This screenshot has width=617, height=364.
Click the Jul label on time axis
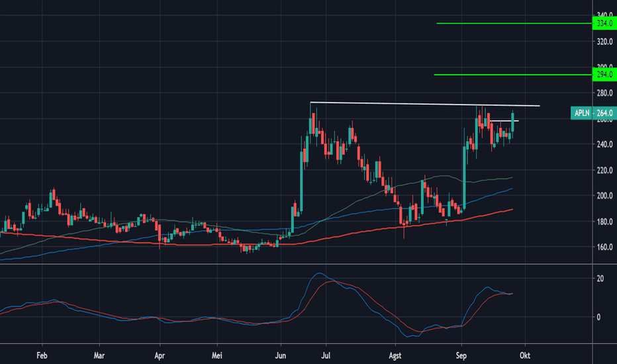tap(326, 355)
